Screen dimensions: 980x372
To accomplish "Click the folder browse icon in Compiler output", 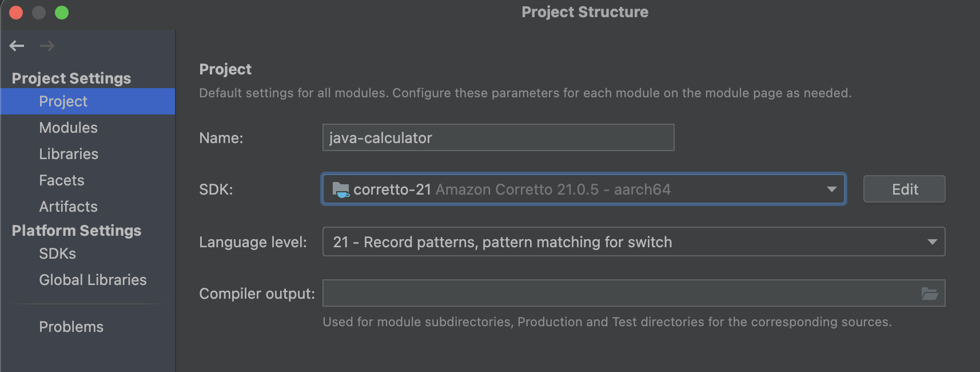I will (x=930, y=294).
